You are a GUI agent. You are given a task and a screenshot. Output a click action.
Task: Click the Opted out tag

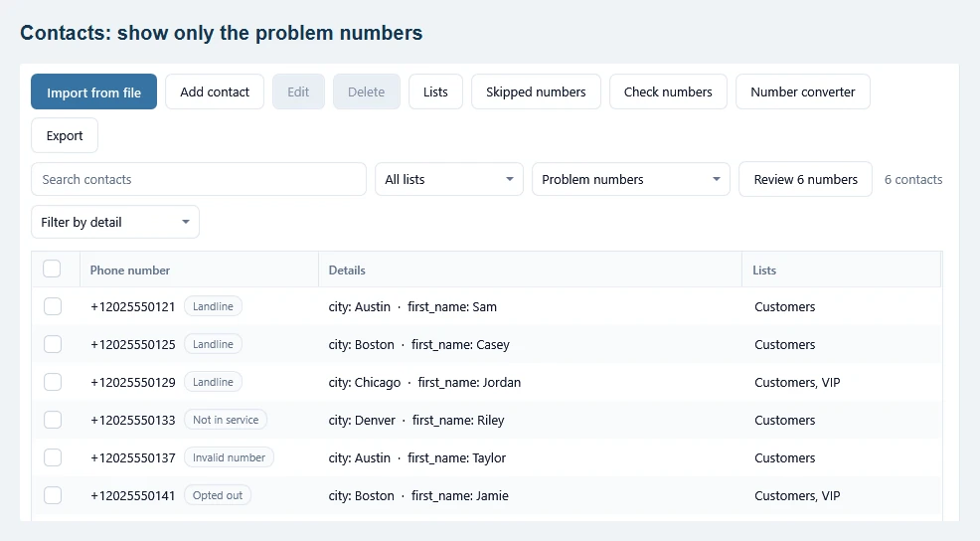[x=218, y=495]
